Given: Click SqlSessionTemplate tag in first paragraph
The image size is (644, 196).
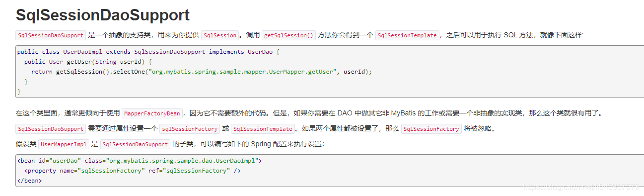Looking at the screenshot, I should tap(407, 35).
